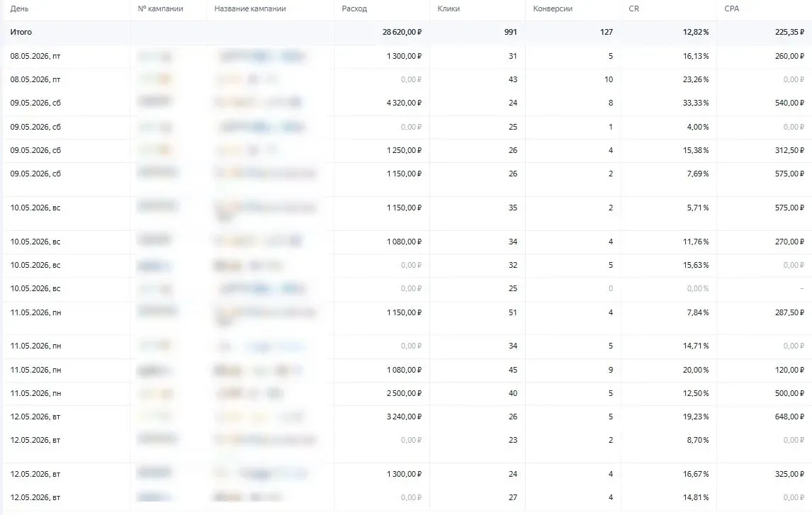Click CR cell 15,38%
812x515 pixels.
[x=696, y=150]
